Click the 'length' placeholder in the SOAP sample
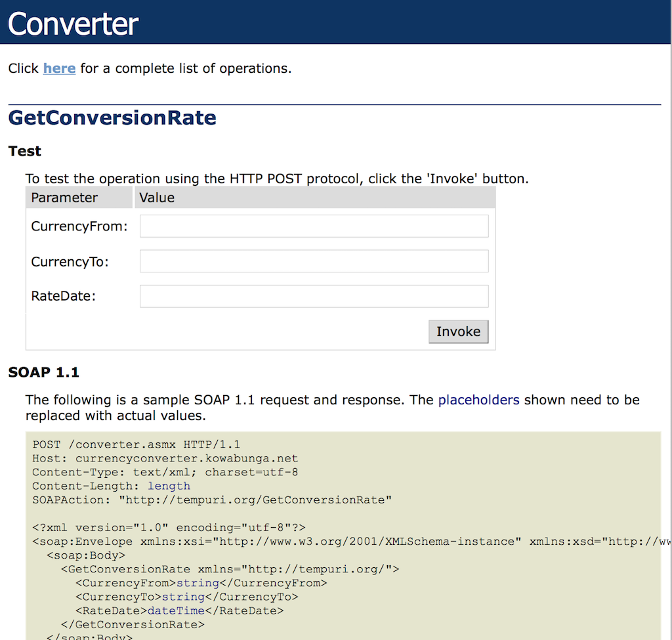This screenshot has height=640, width=672. (169, 486)
